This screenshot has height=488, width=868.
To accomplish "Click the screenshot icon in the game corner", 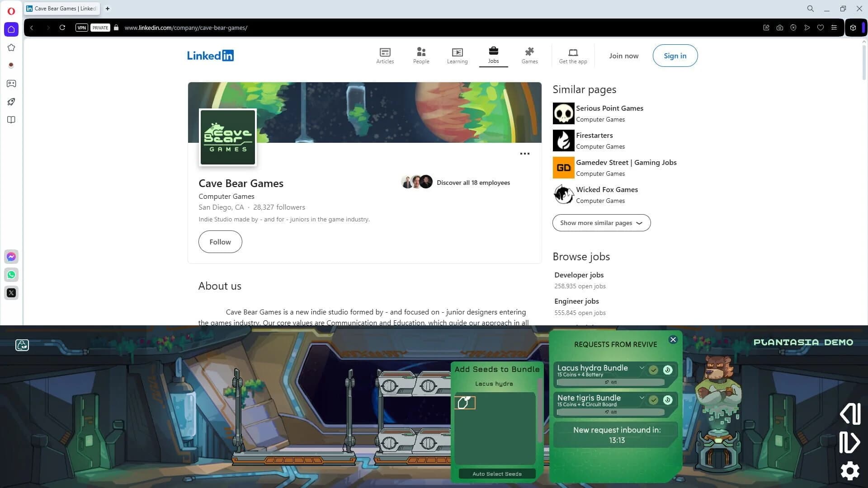I will pyautogui.click(x=22, y=345).
